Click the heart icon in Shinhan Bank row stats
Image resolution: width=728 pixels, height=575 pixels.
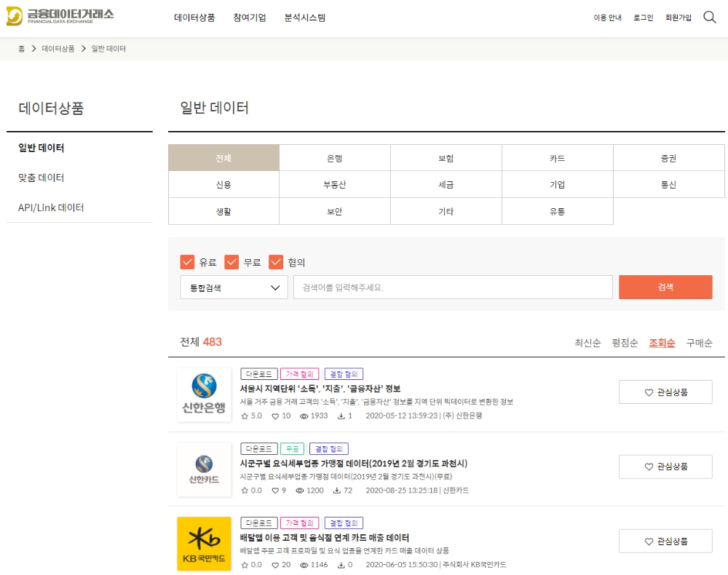pyautogui.click(x=275, y=416)
